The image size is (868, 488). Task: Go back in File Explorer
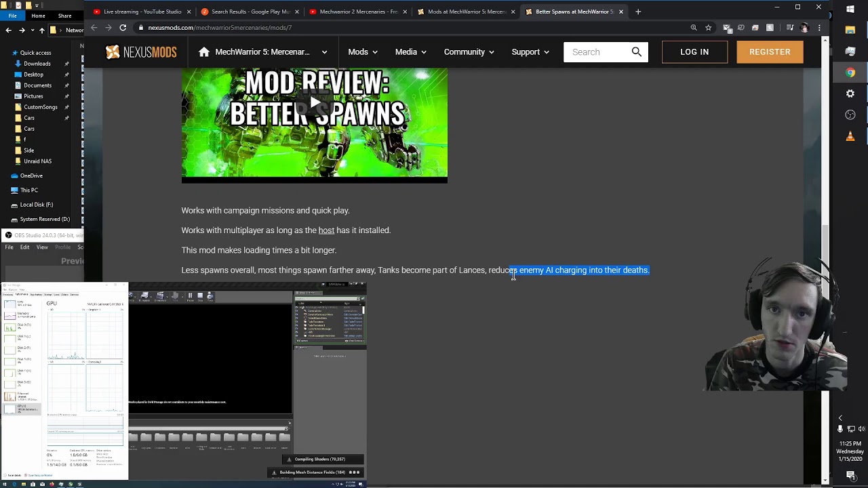point(8,30)
